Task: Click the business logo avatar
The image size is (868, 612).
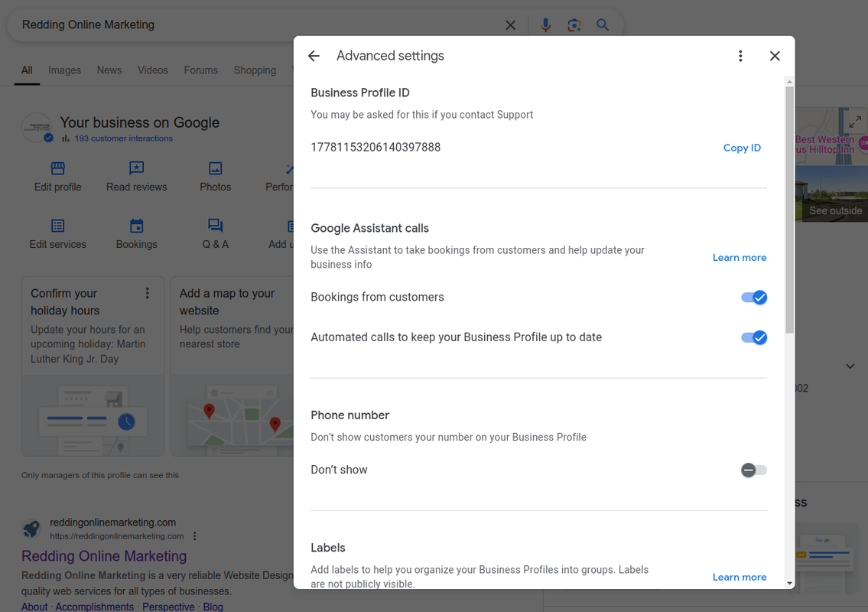Action: point(37,128)
